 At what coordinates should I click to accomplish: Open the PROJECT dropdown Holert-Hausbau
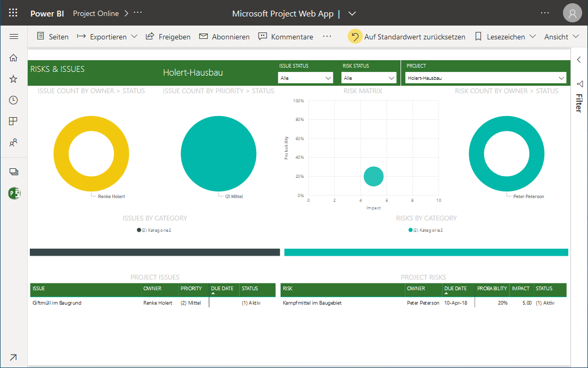pyautogui.click(x=486, y=78)
